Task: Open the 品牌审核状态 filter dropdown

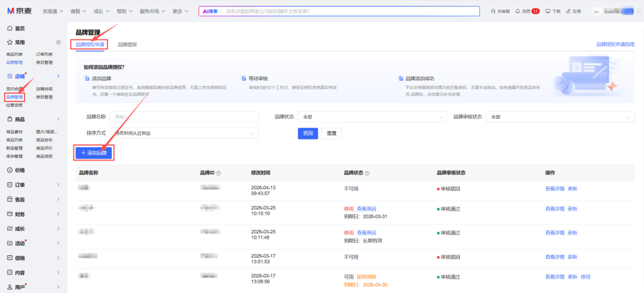Action: pos(560,117)
